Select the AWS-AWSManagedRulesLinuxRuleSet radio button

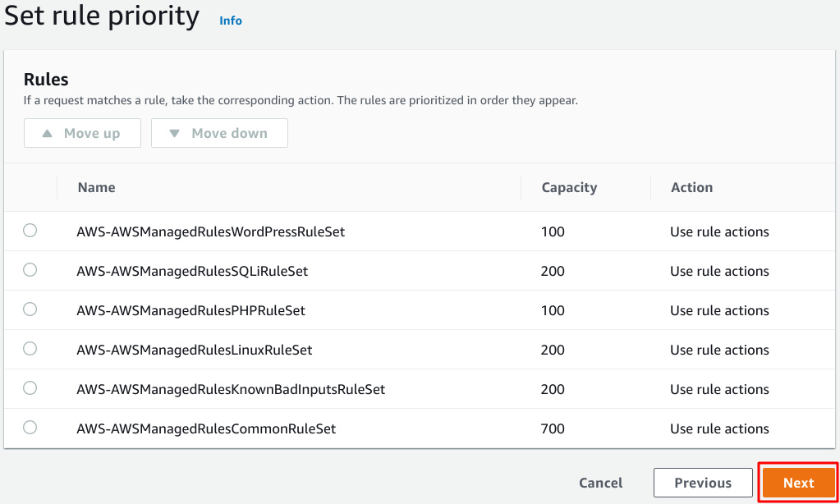[x=30, y=349]
